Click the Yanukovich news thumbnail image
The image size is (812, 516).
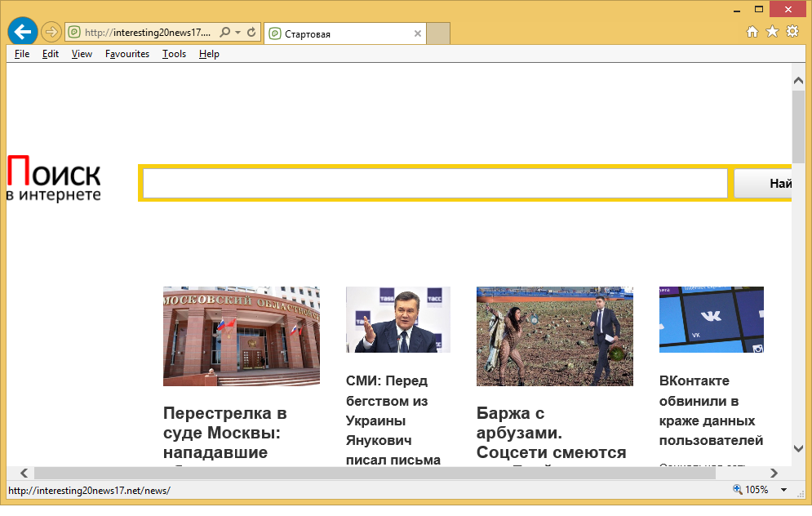(x=397, y=319)
